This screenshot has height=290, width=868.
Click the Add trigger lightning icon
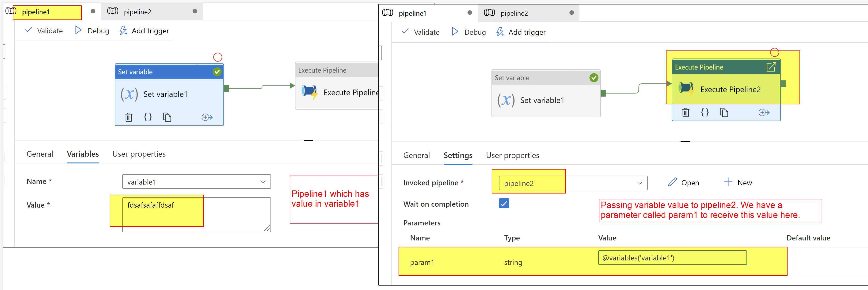coord(123,30)
